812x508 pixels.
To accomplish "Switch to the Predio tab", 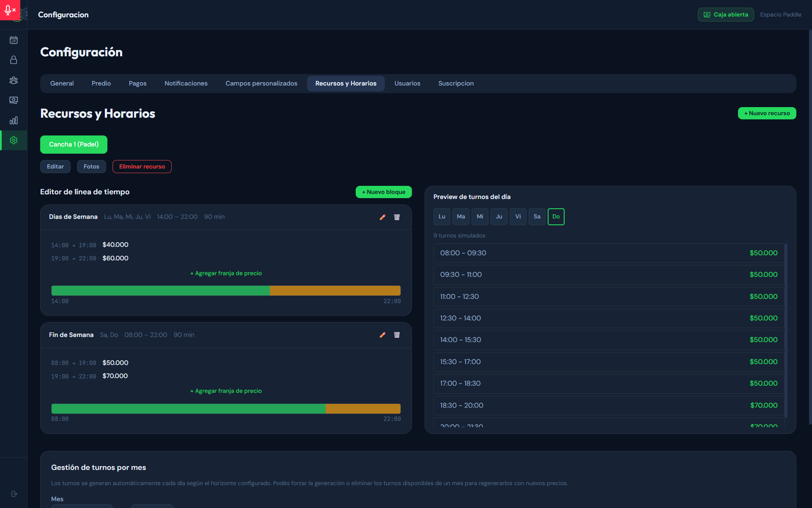I will 101,83.
